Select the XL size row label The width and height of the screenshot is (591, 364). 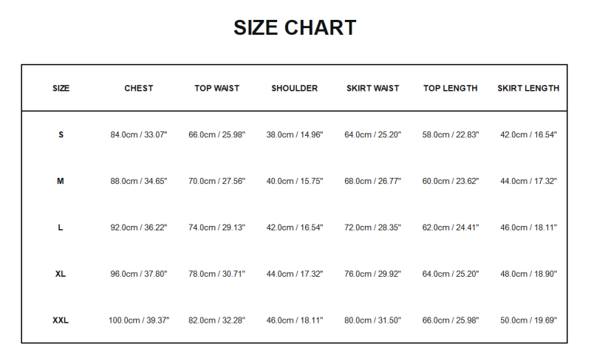[61, 274]
